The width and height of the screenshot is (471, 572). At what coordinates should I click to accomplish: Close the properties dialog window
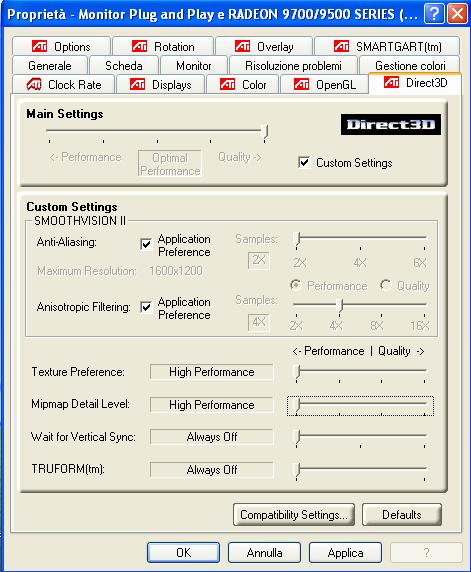point(457,14)
